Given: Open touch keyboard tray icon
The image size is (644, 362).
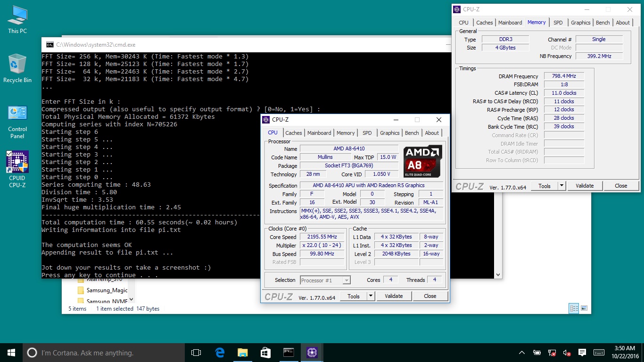Looking at the screenshot, I should coord(599,353).
